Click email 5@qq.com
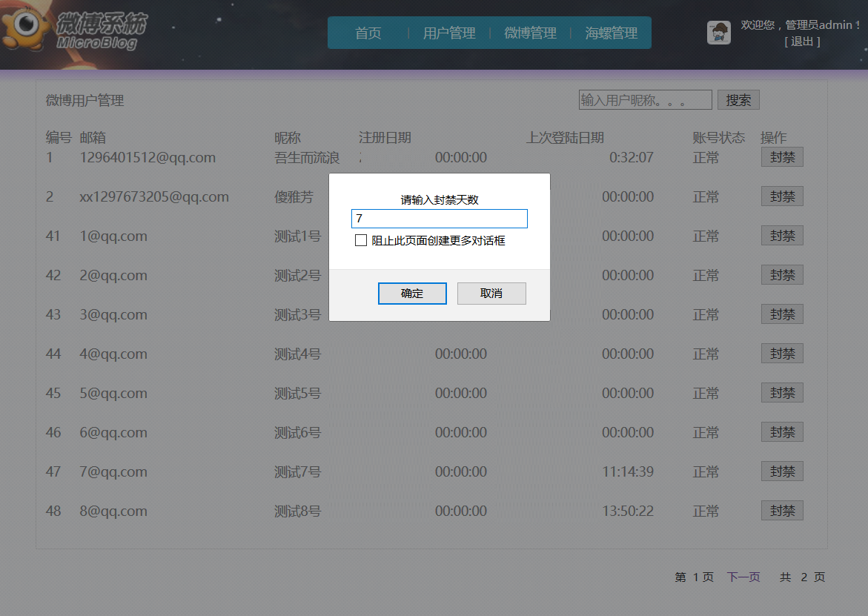868x616 pixels. click(x=113, y=394)
